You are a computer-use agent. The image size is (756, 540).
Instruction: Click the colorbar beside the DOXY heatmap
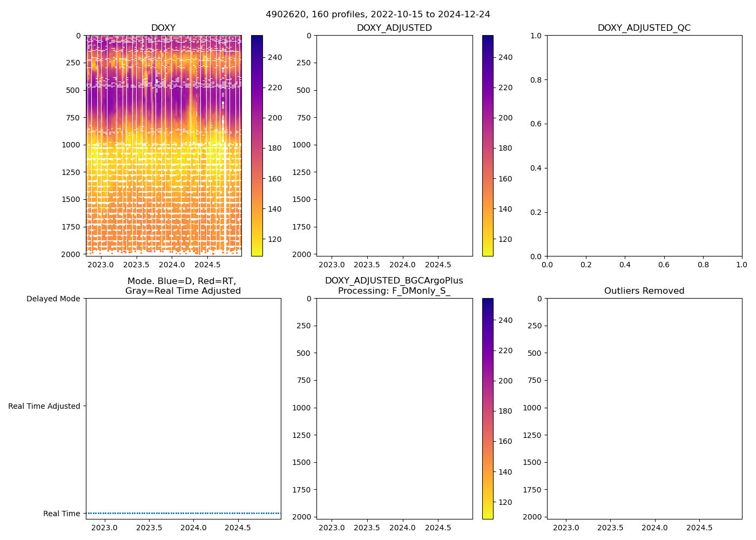point(257,146)
